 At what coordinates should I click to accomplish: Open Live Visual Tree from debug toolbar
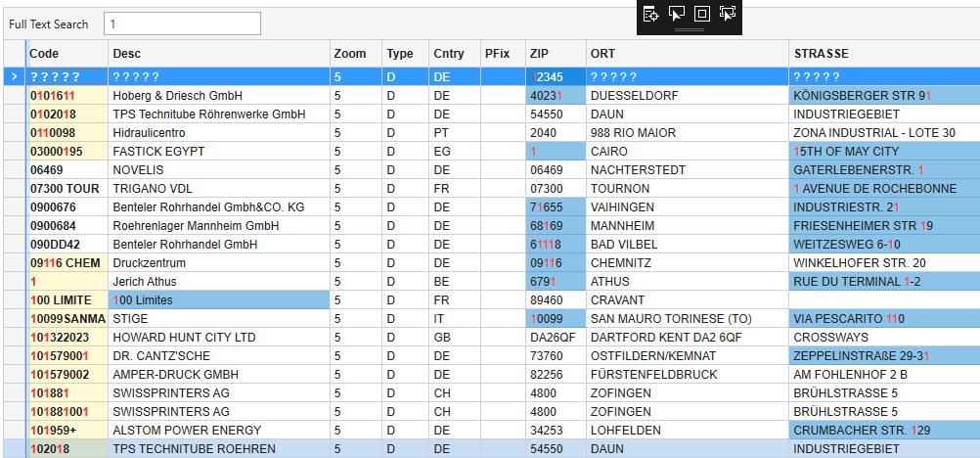click(650, 14)
